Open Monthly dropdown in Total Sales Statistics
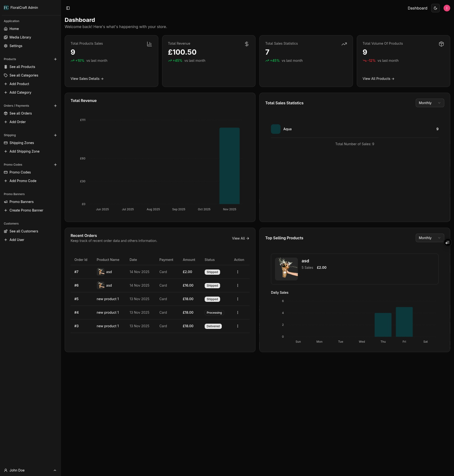Screen dimensions: 454x476 click(x=430, y=103)
